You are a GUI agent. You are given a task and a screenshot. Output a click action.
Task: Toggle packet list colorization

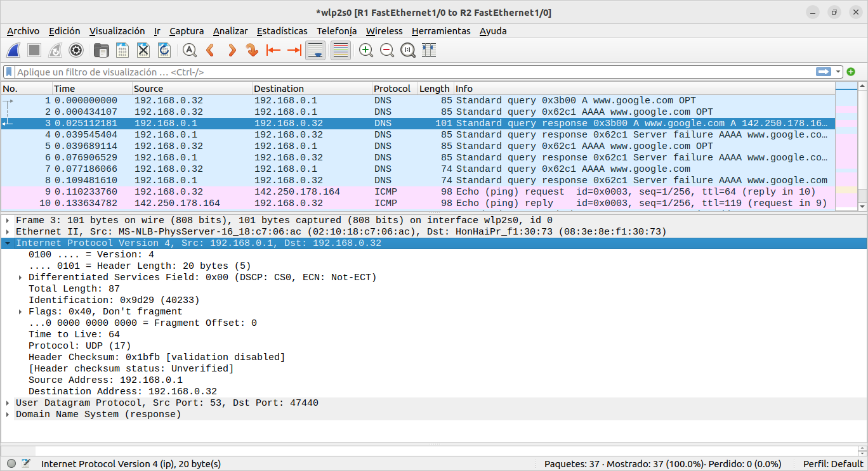341,50
